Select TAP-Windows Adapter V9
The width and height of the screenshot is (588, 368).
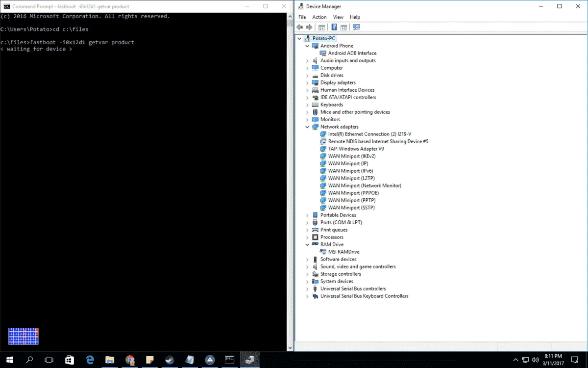pos(356,149)
